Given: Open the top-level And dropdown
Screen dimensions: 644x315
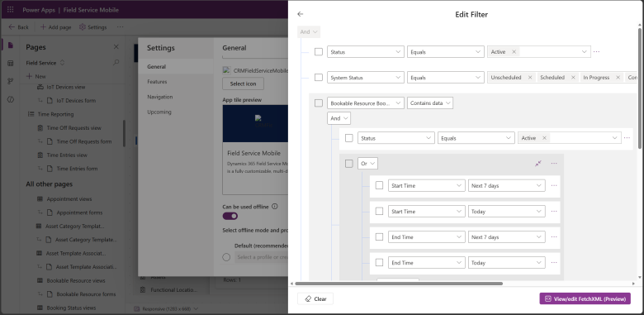Looking at the screenshot, I should 309,31.
